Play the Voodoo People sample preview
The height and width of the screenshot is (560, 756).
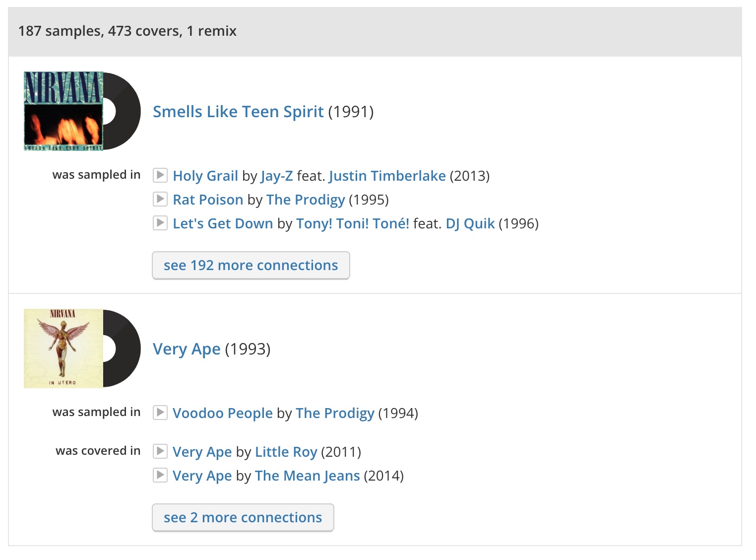160,413
